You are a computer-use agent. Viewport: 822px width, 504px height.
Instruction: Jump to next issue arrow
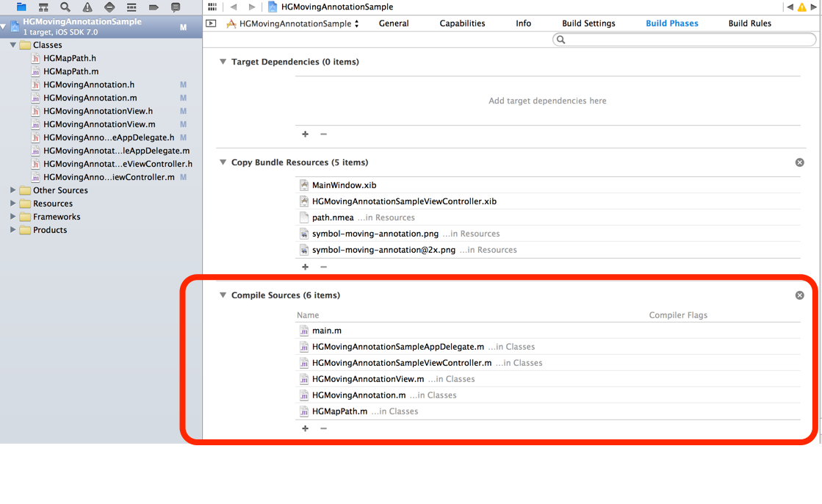pyautogui.click(x=814, y=7)
